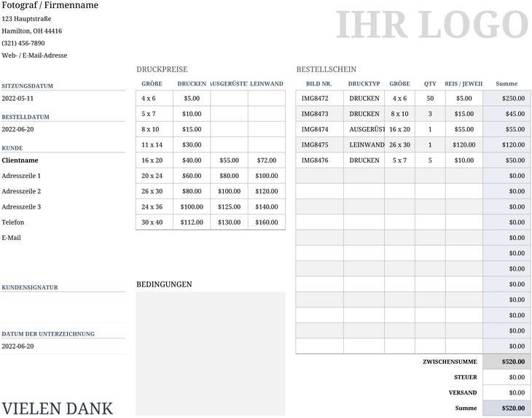
Task: Click the IHR LOGO placeholder
Action: coord(432,25)
